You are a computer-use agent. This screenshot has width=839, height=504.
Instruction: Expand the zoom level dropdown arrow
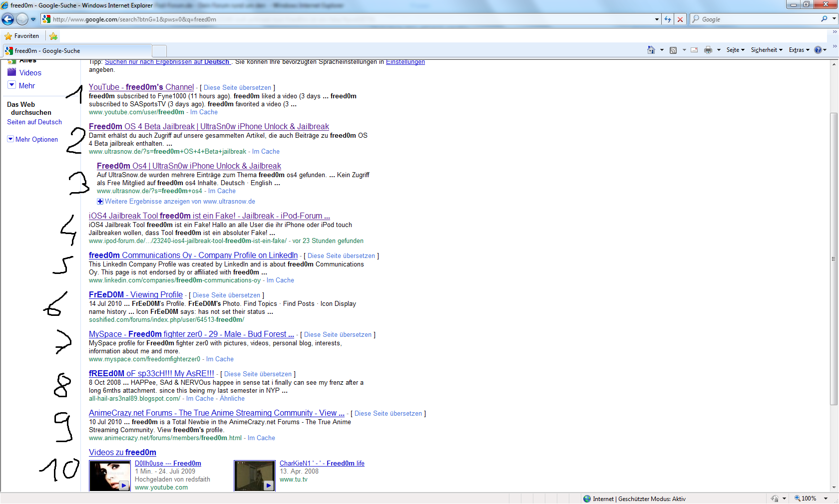[x=826, y=499]
